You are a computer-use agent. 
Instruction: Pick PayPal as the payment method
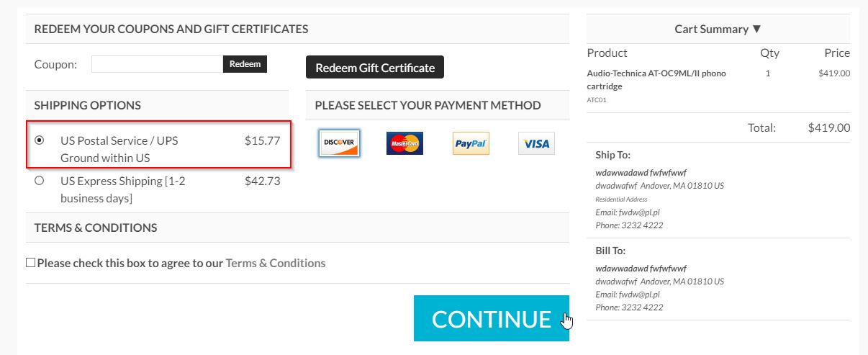(471, 143)
